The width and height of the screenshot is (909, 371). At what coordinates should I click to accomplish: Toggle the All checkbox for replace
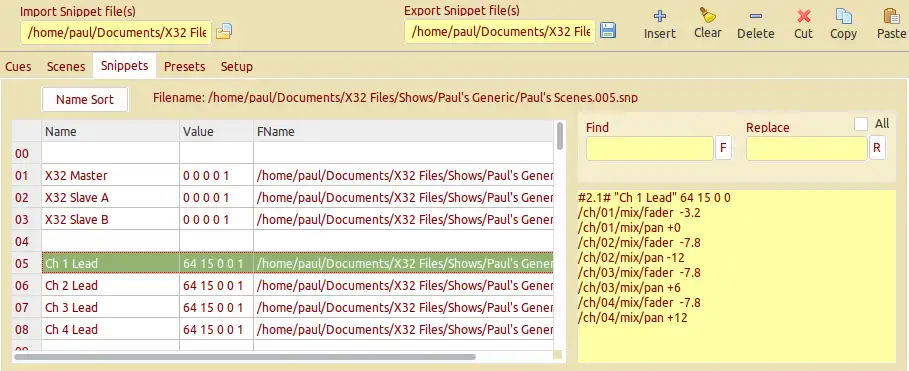(x=861, y=124)
